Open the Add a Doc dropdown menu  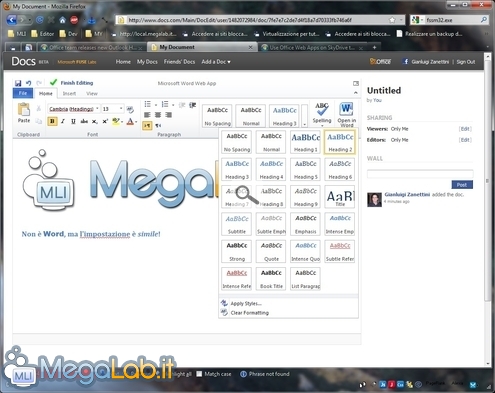point(216,62)
